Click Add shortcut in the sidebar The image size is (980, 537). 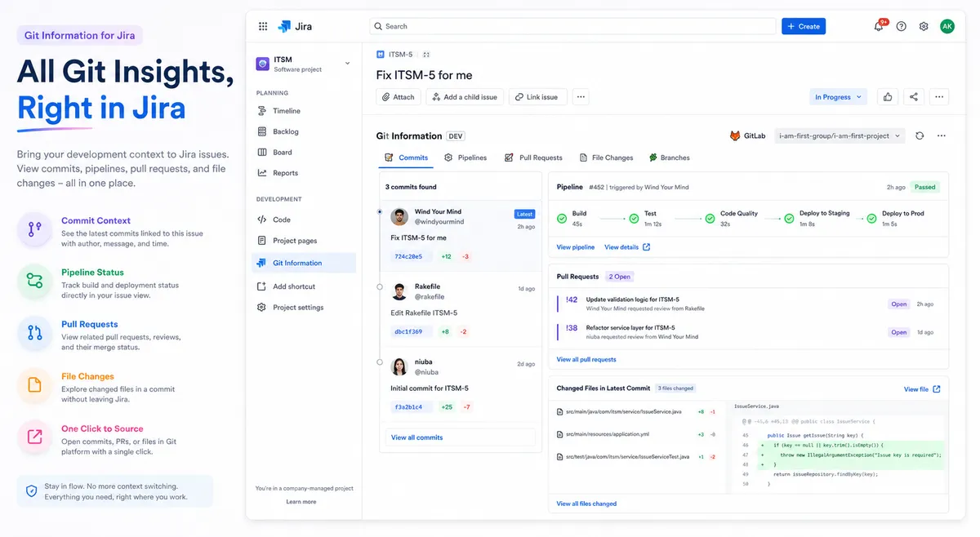tap(304, 286)
